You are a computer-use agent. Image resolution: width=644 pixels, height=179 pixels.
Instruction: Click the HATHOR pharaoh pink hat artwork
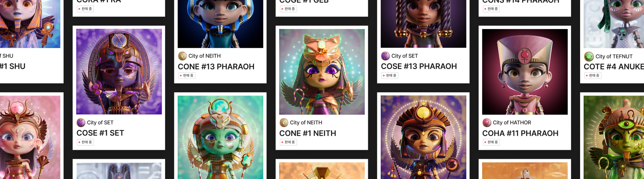pyautogui.click(x=525, y=72)
